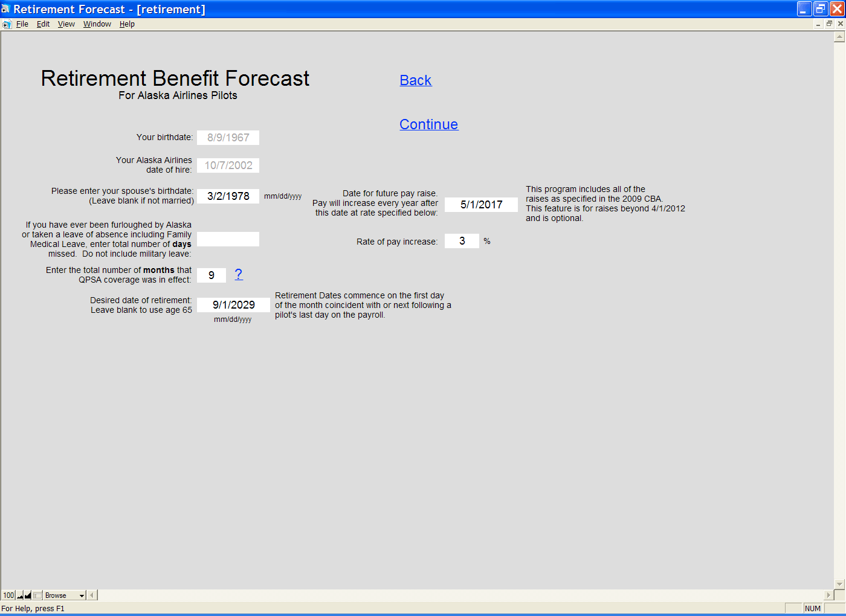
Task: Open the Edit menu
Action: coord(43,24)
